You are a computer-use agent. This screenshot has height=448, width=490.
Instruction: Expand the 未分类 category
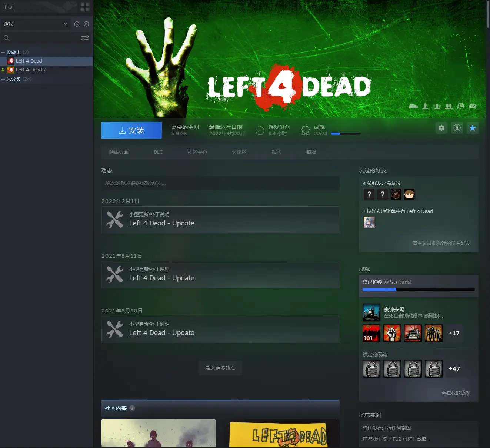(x=3, y=79)
